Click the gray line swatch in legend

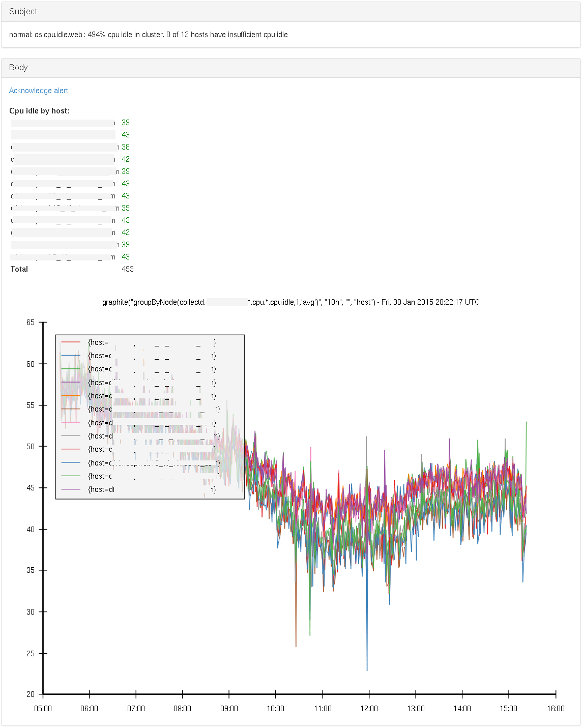pos(71,436)
